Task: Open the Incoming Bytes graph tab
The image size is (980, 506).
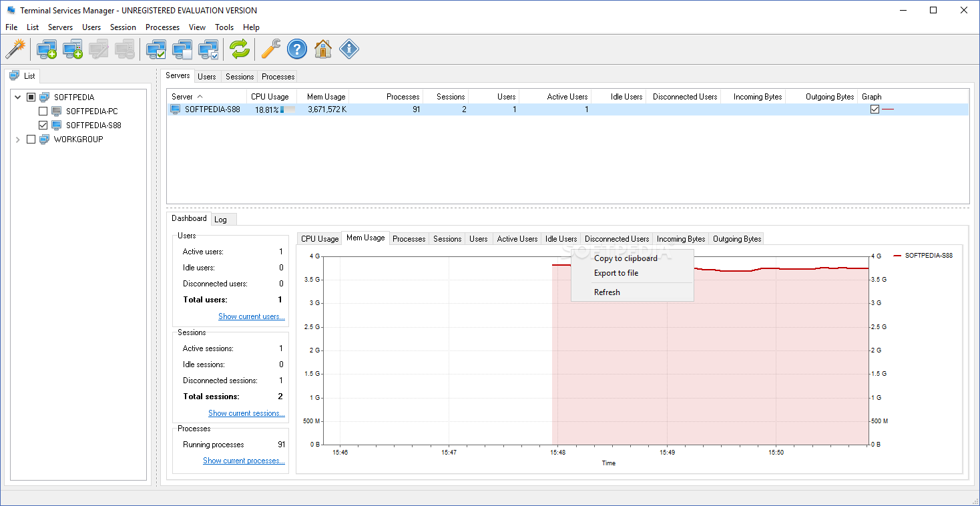Action: click(x=681, y=239)
